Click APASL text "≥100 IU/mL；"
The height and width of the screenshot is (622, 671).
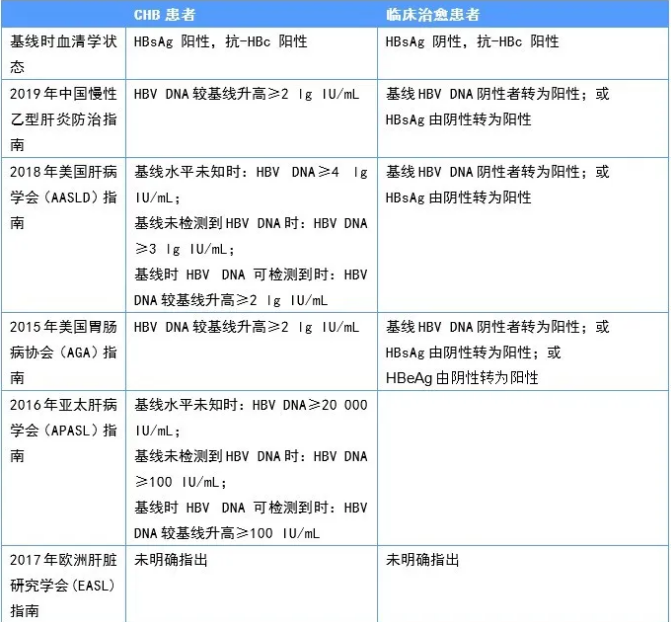181,482
